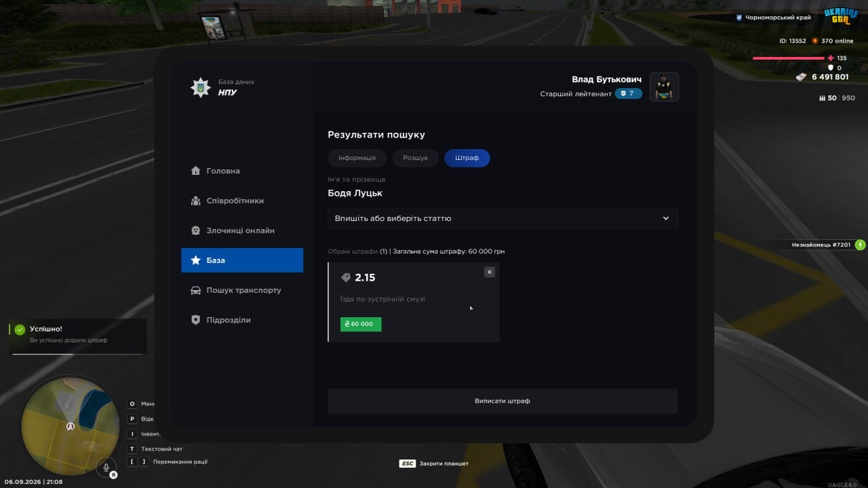Click the name Бодя Луцьк
This screenshot has width=868, height=488.
pyautogui.click(x=355, y=193)
